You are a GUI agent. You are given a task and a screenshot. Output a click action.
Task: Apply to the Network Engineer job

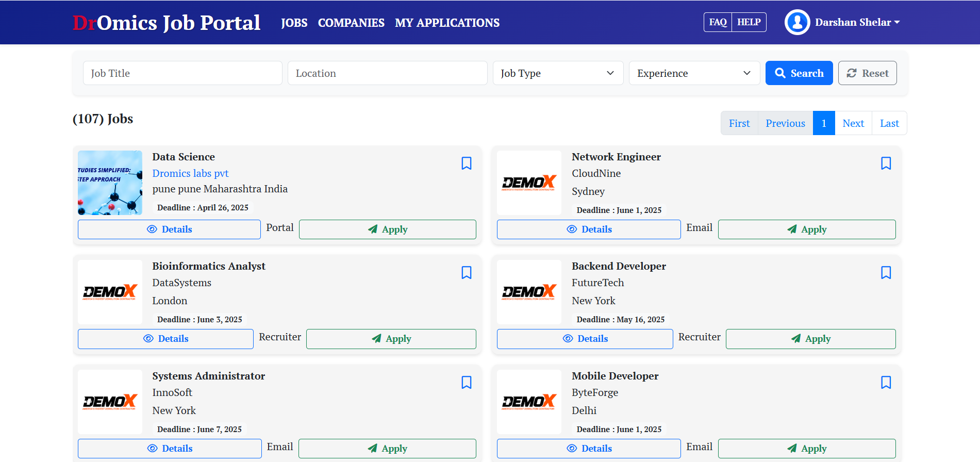(x=807, y=229)
